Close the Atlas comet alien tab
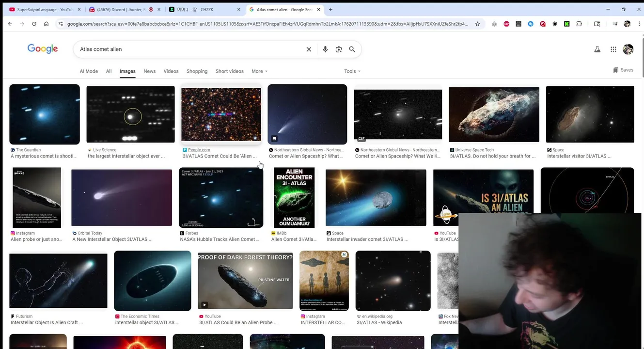Screen dimensions: 644x349 [x=317, y=9]
